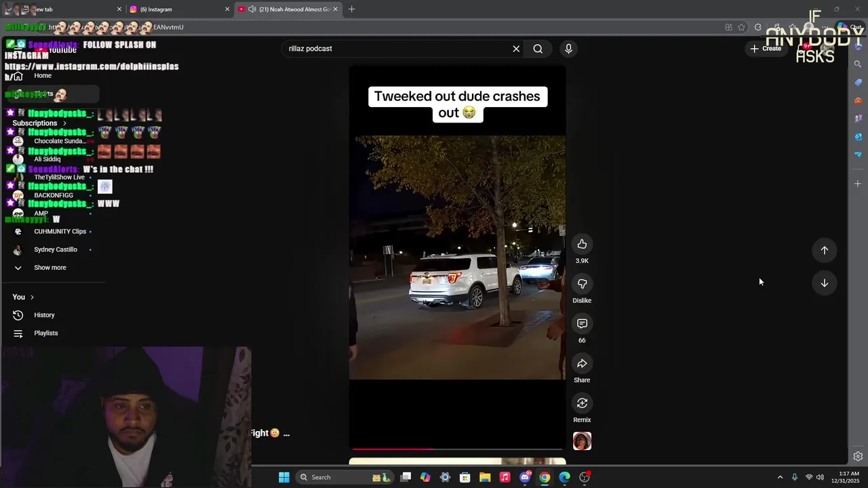
Task: Start voice search with the microphone icon
Action: click(568, 49)
